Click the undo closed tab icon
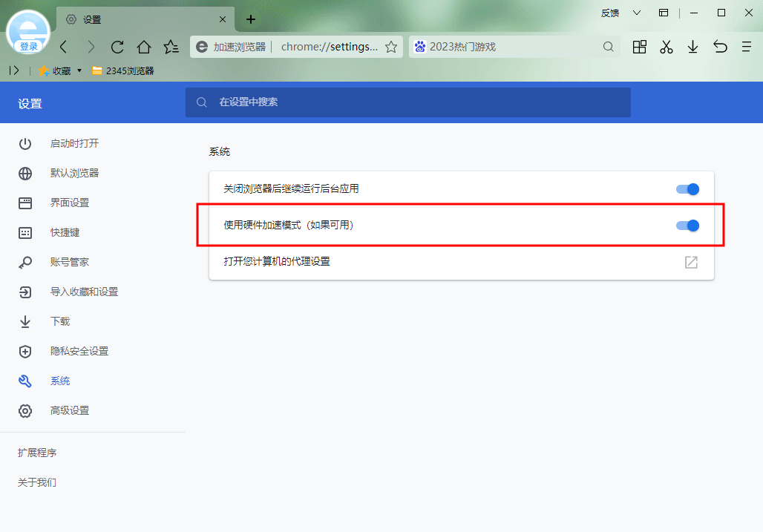The width and height of the screenshot is (763, 532). (x=720, y=47)
